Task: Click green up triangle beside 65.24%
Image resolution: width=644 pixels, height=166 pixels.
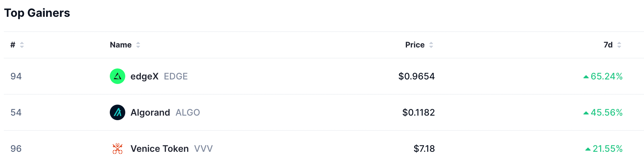Action: pyautogui.click(x=586, y=77)
